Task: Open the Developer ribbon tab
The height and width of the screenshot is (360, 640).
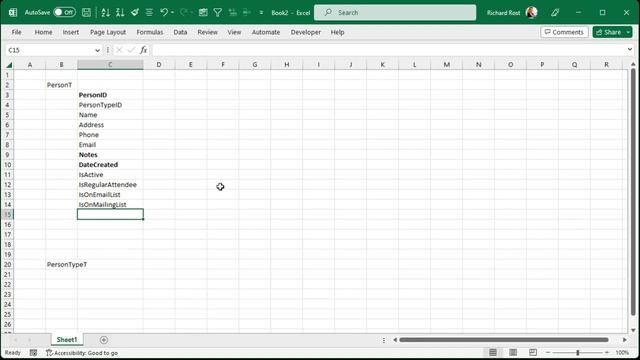Action: 306,32
